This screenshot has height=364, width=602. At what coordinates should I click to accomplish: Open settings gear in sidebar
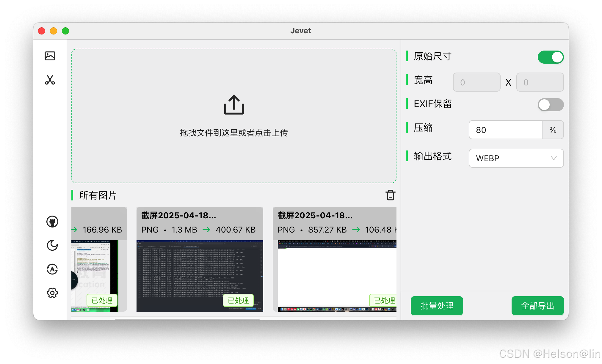[52, 293]
